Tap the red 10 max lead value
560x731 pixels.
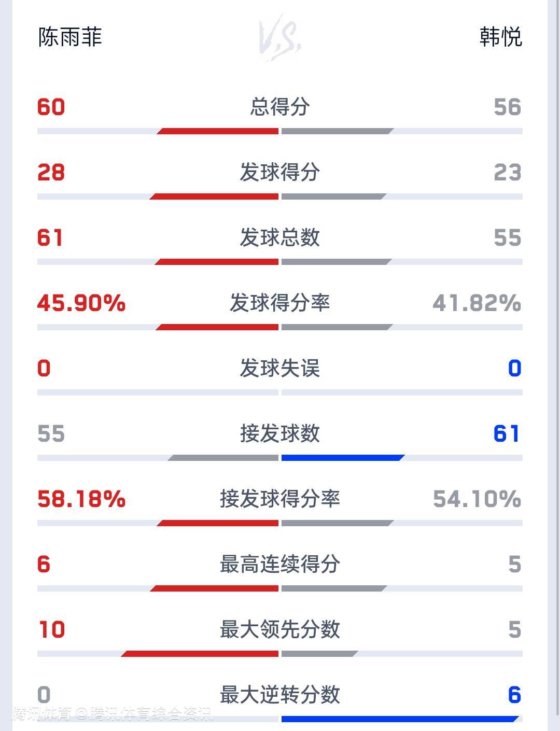[x=52, y=629]
